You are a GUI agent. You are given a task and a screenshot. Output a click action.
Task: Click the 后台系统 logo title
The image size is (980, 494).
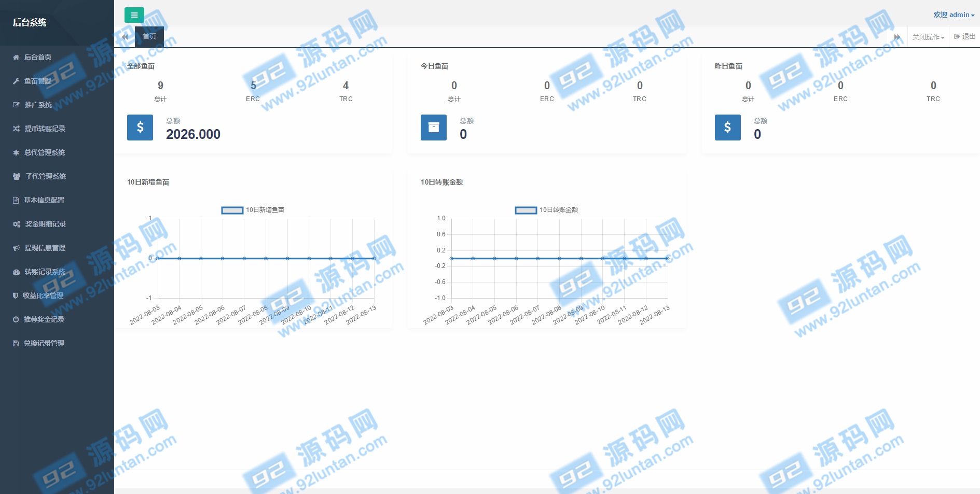30,22
